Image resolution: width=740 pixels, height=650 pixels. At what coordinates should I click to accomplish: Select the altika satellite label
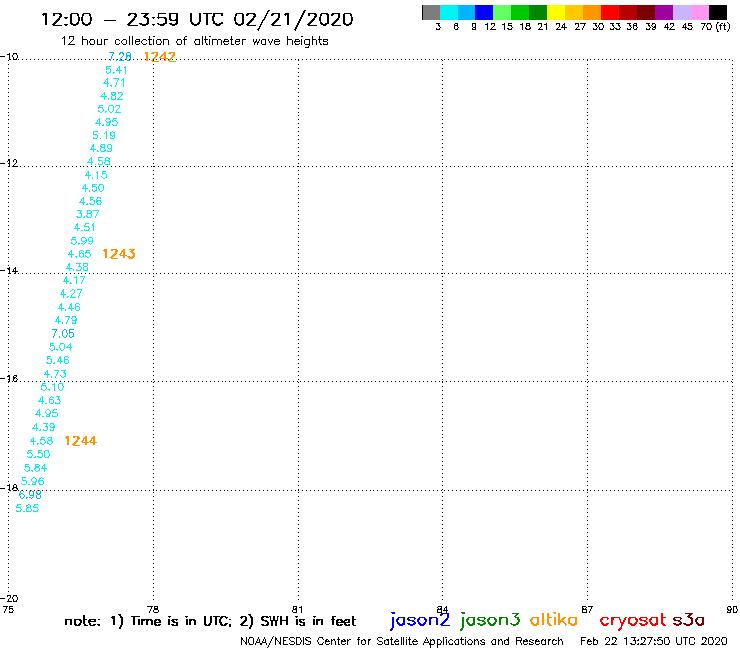554,619
